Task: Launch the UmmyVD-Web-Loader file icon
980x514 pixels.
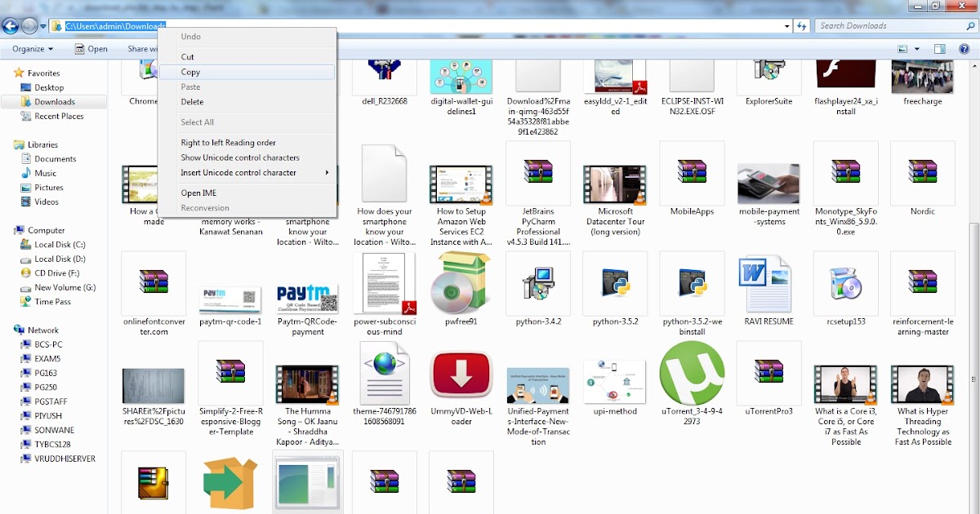Action: 461,375
